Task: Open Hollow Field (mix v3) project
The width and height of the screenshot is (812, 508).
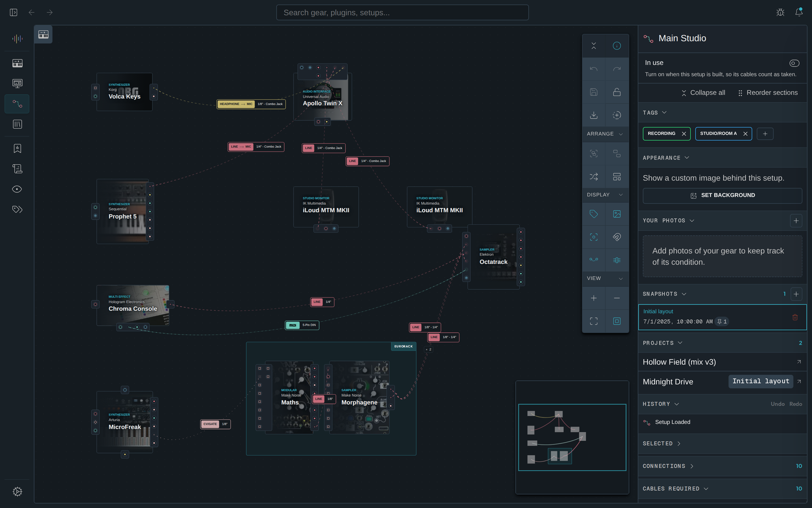Action: 722,362
